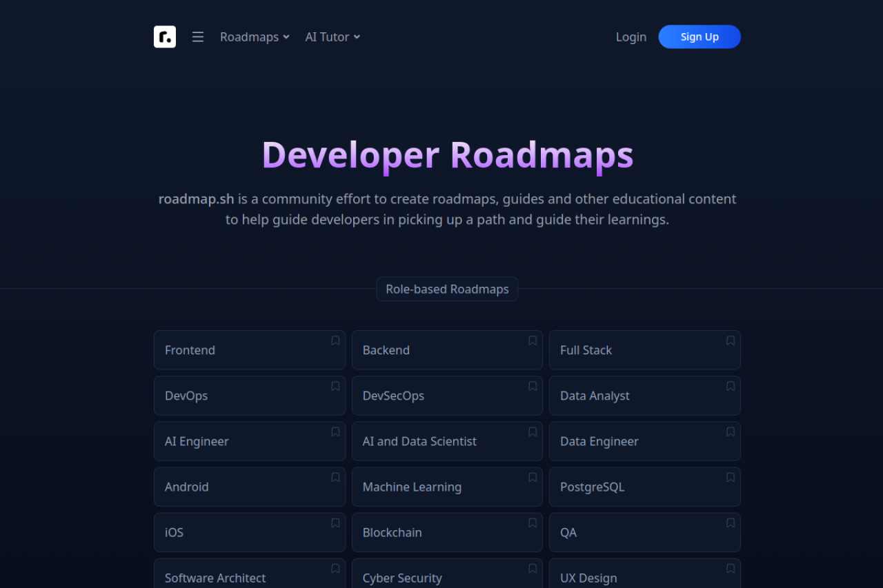Bookmark the Software Architect roadmap

pos(335,568)
